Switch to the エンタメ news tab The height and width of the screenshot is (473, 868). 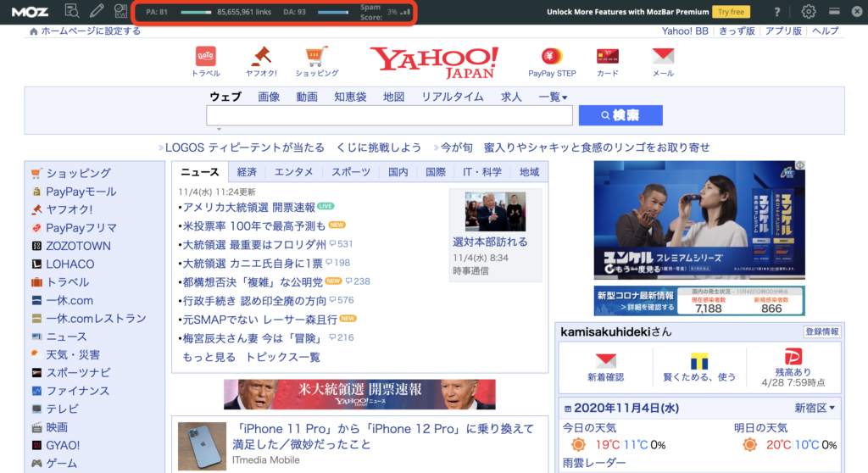point(294,172)
